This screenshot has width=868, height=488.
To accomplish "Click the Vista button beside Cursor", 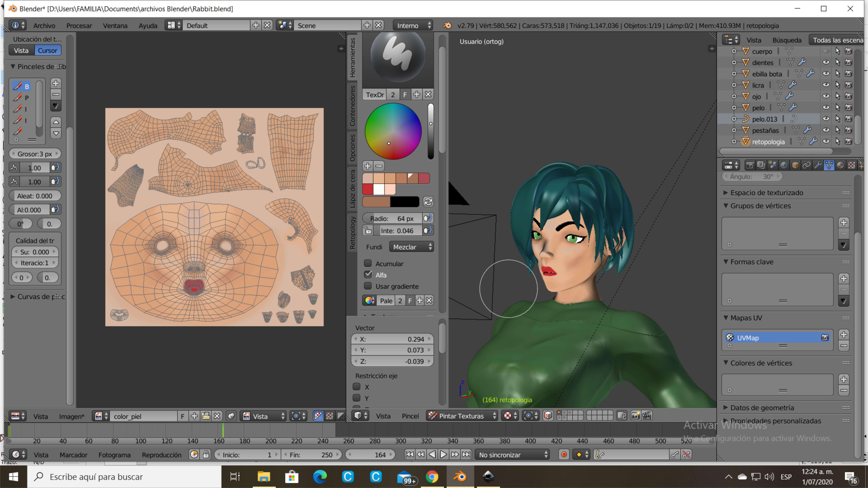I will pyautogui.click(x=21, y=50).
